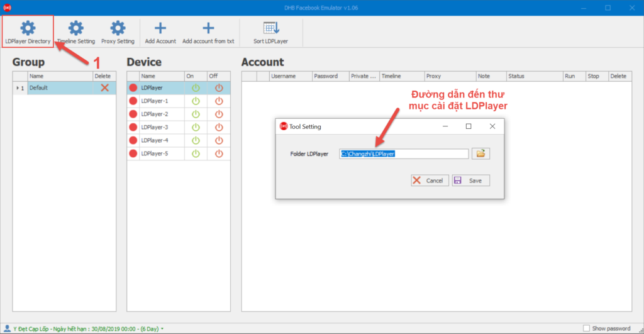
Task: Click Cancel in Tool Setting dialog
Action: (x=430, y=181)
